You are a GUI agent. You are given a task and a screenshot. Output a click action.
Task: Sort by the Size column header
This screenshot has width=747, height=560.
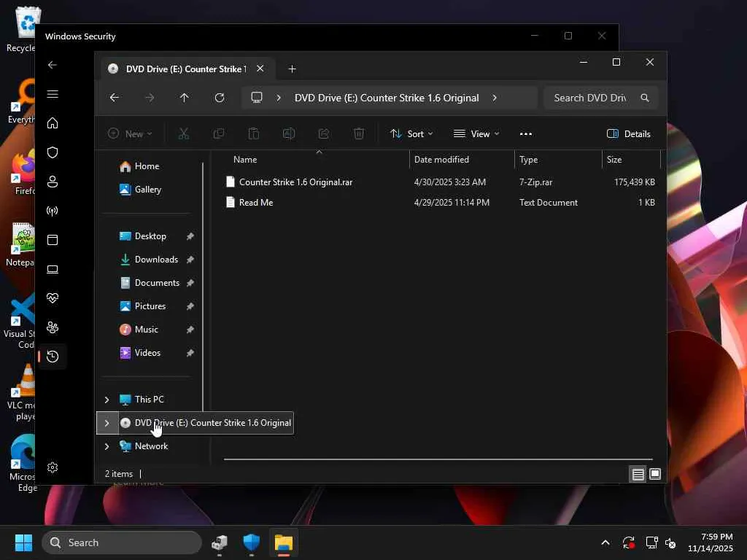(x=614, y=160)
